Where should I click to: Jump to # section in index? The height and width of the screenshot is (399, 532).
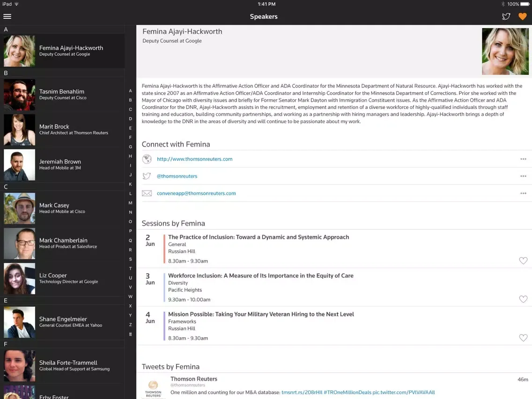(130, 334)
